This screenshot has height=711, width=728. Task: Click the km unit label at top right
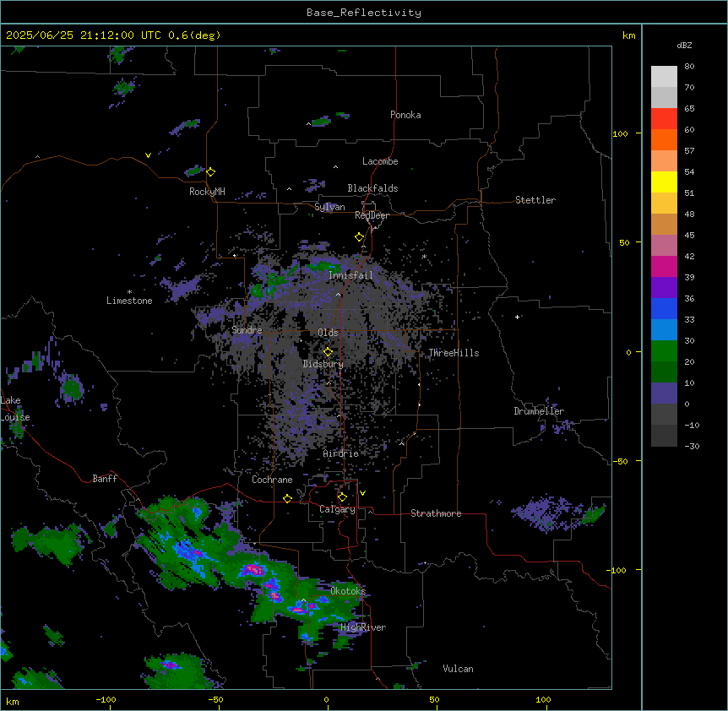629,35
